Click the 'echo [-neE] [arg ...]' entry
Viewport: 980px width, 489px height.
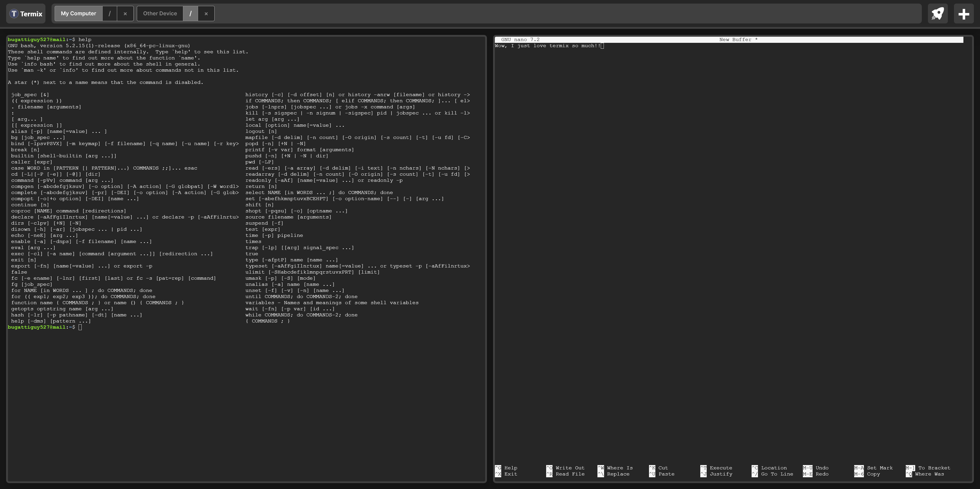point(44,236)
